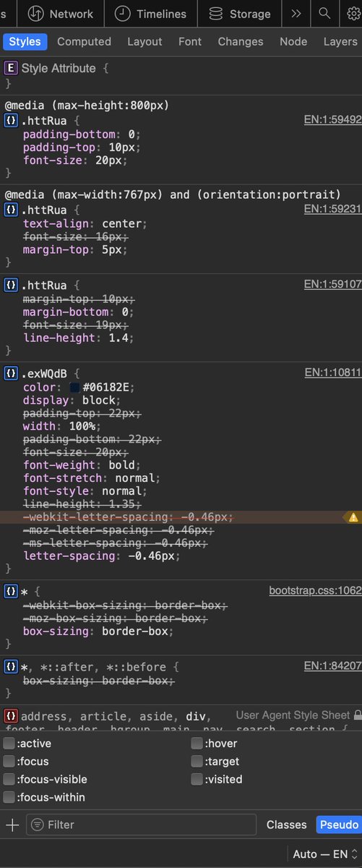This screenshot has height=868, width=362.
Task: Click rule icon beside * selector
Action: click(x=11, y=592)
